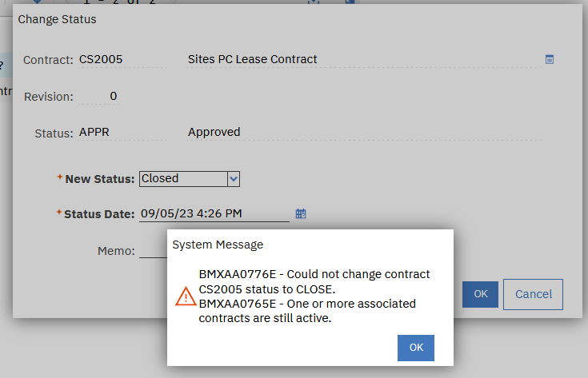Focus the Memo text field
Screen dimensions: 588x378
point(154,251)
